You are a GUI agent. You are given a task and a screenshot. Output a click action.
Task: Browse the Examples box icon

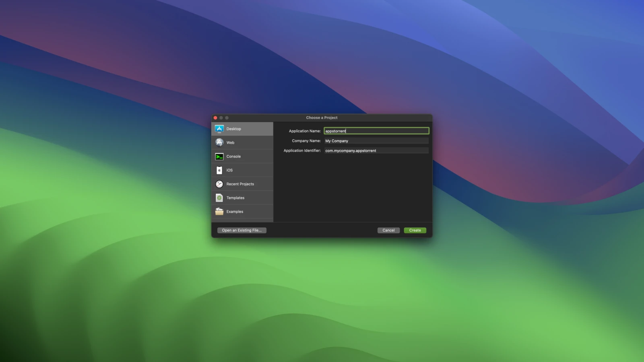pyautogui.click(x=219, y=212)
